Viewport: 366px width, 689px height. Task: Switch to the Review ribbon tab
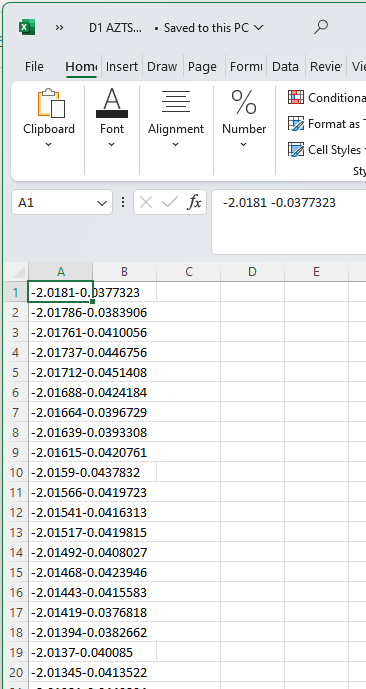[x=326, y=66]
